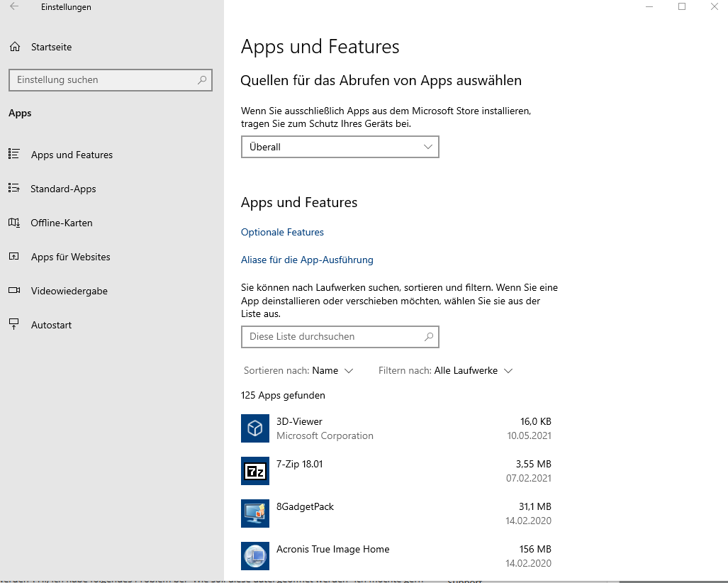Click the Videowiedergabe camera icon

(x=14, y=290)
